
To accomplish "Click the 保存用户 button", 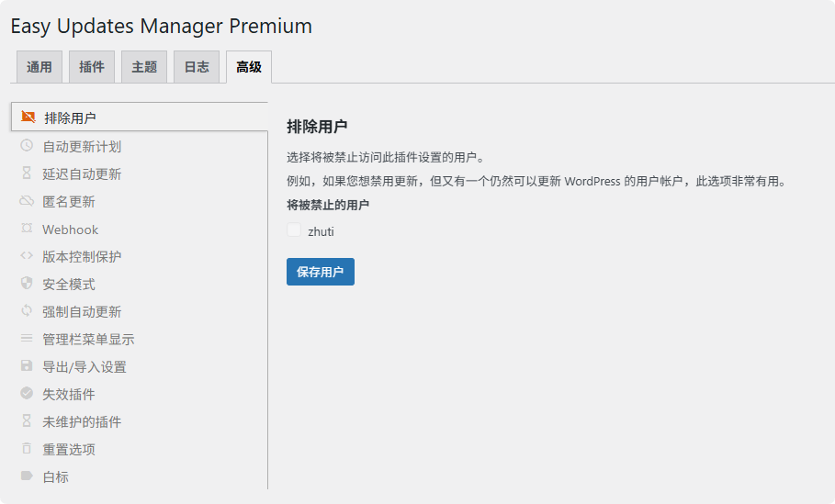I will 320,272.
